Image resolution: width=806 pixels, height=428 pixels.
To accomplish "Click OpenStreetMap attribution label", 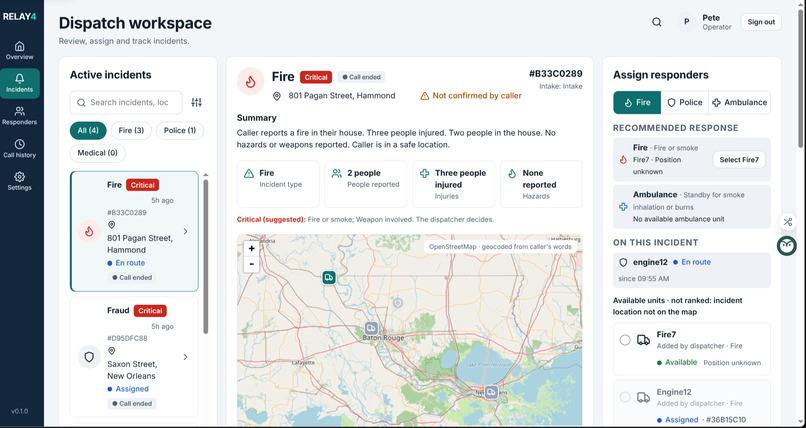I will pos(500,247).
